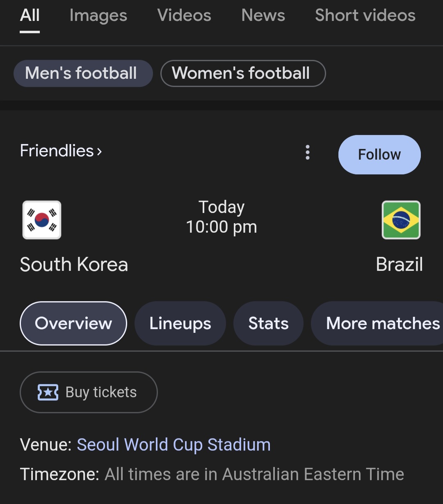Open the Seoul World Cup Stadium link
This screenshot has width=443, height=504.
[174, 445]
